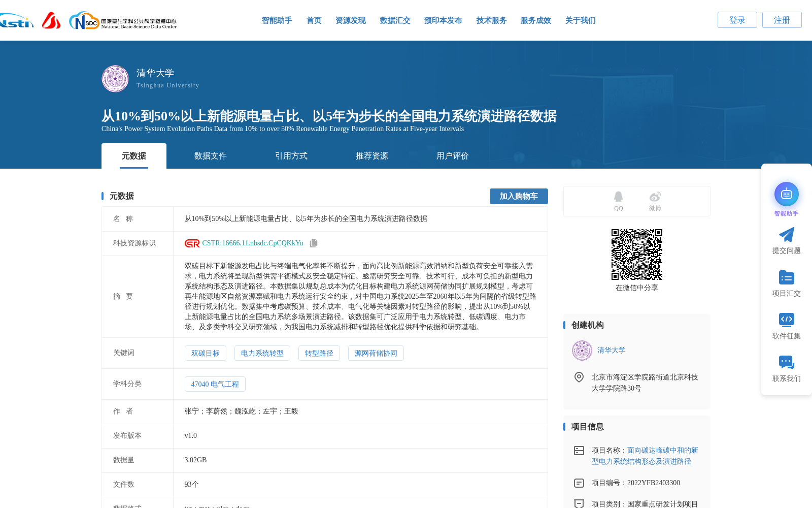Image resolution: width=812 pixels, height=508 pixels.
Task: Click the 登录 button
Action: point(737,20)
